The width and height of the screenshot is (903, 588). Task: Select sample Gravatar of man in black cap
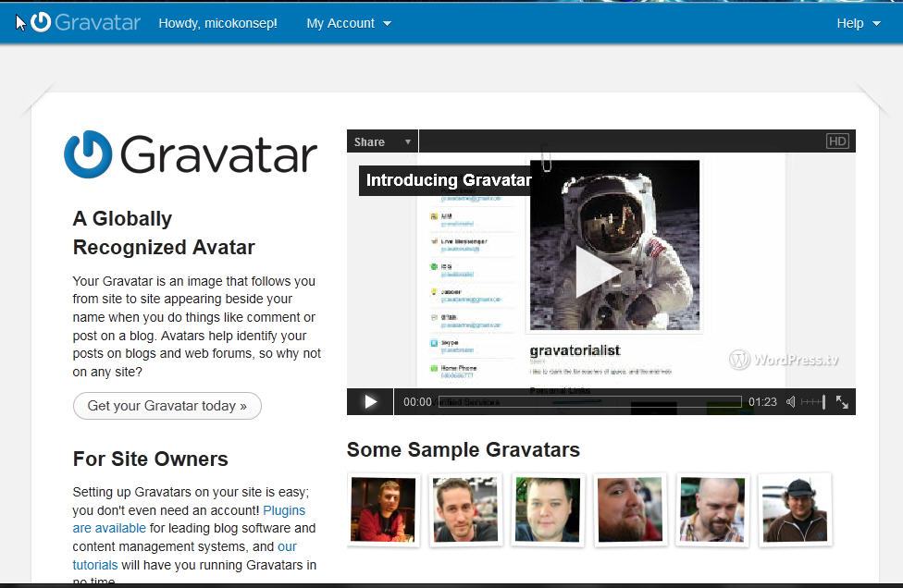(x=795, y=509)
